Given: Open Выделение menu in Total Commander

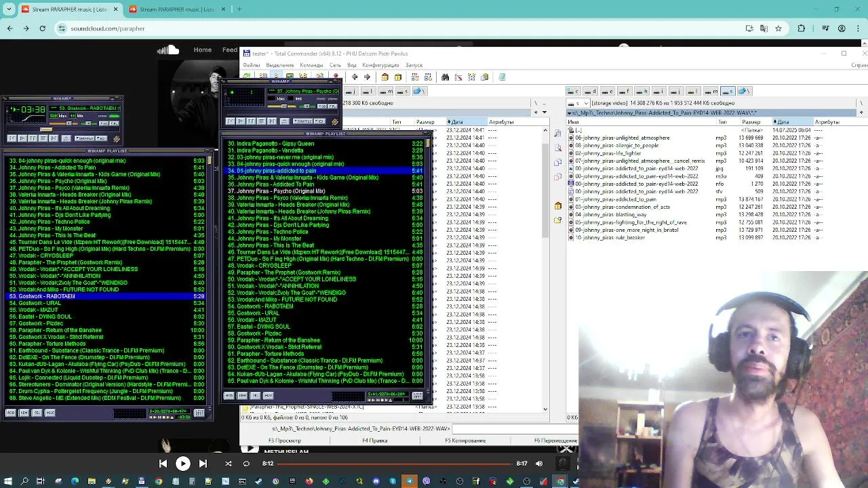Looking at the screenshot, I should tap(280, 65).
